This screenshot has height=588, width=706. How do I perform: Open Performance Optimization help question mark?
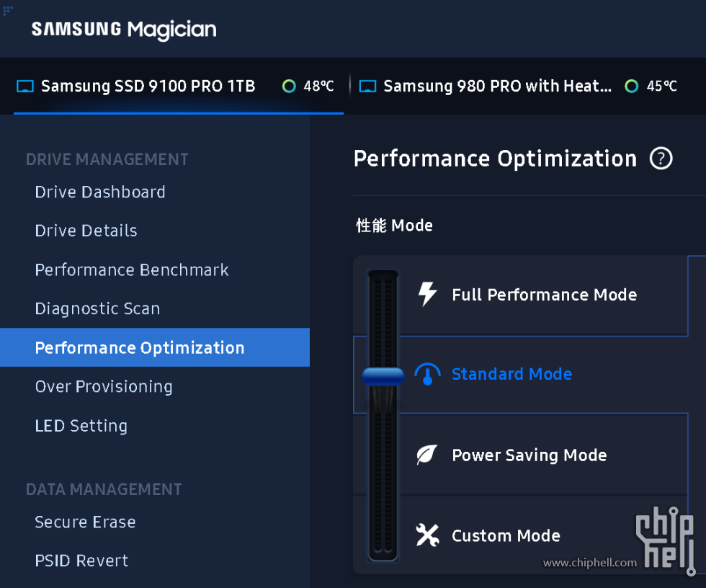(661, 159)
